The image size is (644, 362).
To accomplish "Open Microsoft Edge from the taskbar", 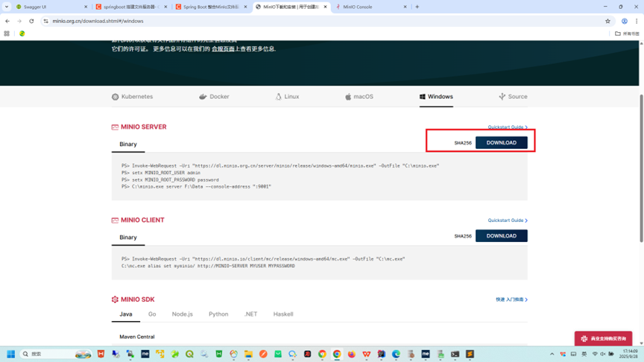I will coord(396,355).
